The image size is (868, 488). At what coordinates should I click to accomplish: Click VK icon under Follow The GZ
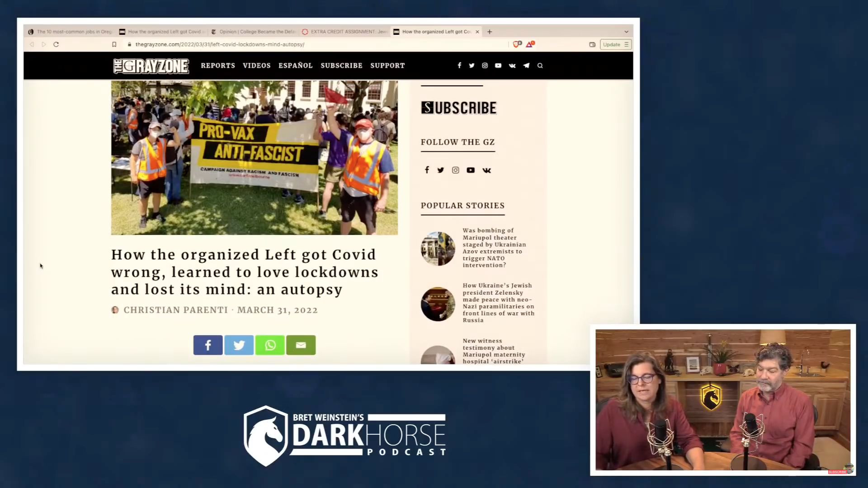coord(486,170)
